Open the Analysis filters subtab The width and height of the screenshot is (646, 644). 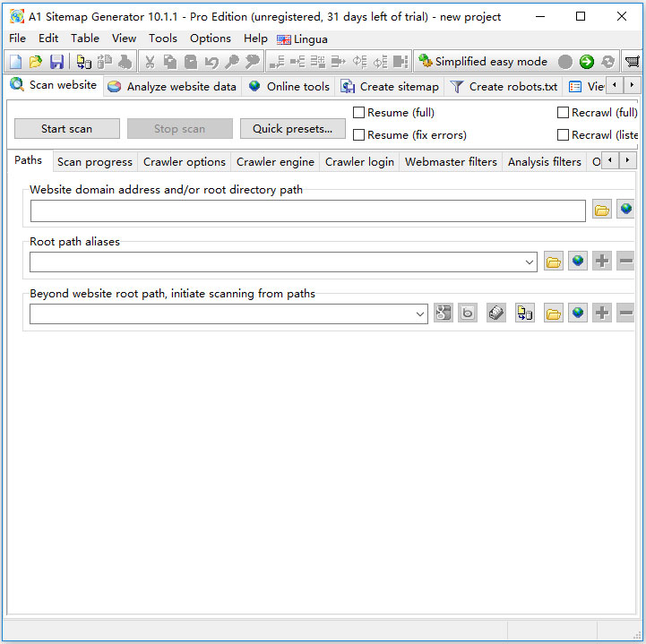point(544,162)
